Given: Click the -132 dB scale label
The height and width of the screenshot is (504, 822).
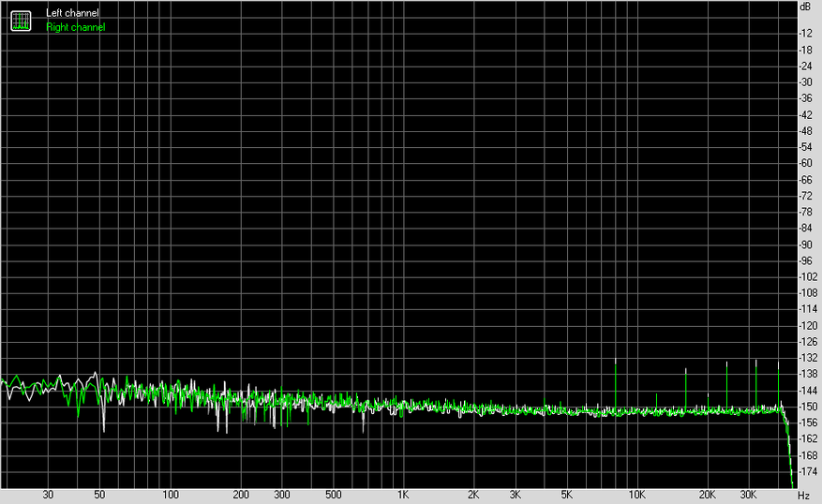Looking at the screenshot, I should [x=807, y=358].
